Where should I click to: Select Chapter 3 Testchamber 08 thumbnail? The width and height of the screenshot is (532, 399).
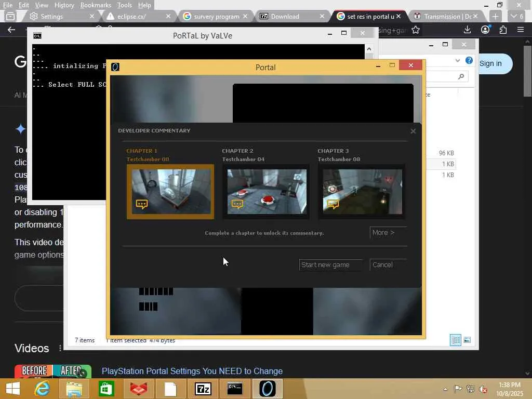[x=362, y=192]
